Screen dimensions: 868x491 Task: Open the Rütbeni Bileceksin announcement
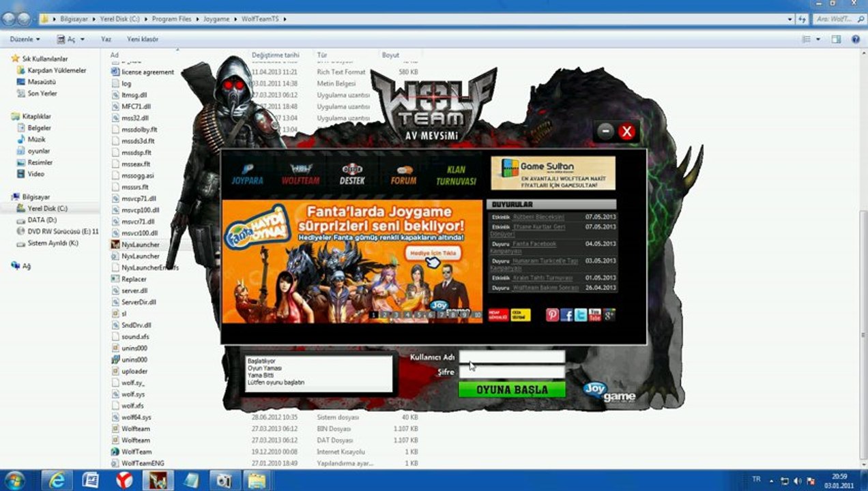[x=538, y=217]
